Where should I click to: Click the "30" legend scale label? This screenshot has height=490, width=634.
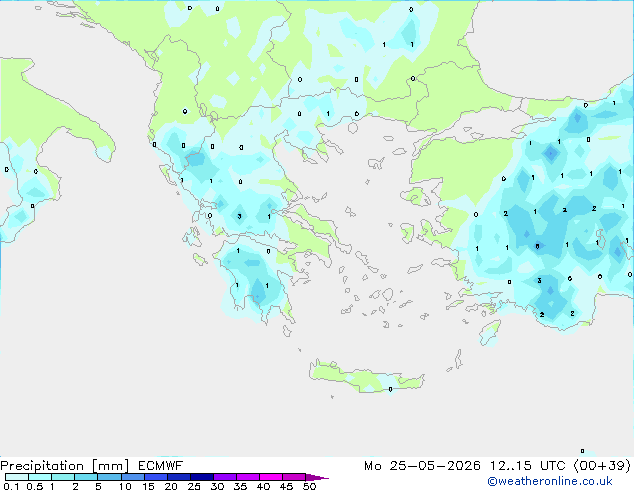(x=218, y=486)
